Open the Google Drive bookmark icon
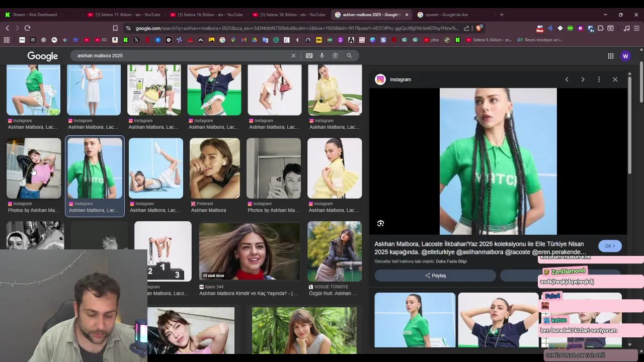 click(x=255, y=40)
